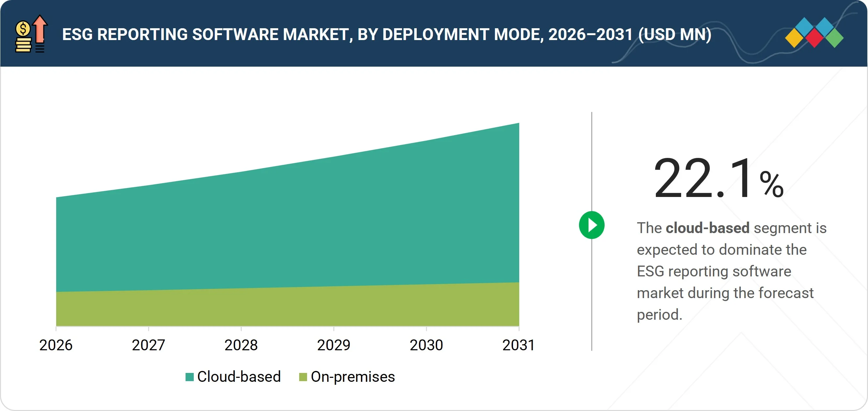
Task: Click the 2026 axis label
Action: click(x=56, y=345)
